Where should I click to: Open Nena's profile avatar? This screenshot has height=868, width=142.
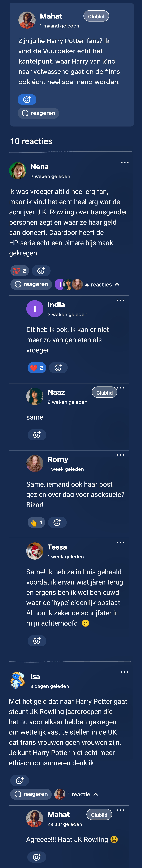(x=18, y=171)
